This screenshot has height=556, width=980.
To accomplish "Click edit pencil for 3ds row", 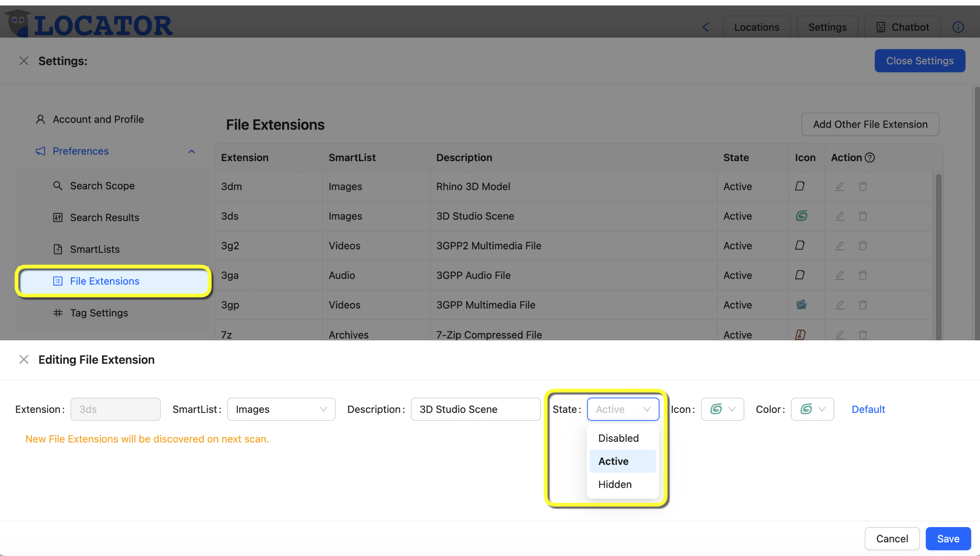I will [840, 216].
